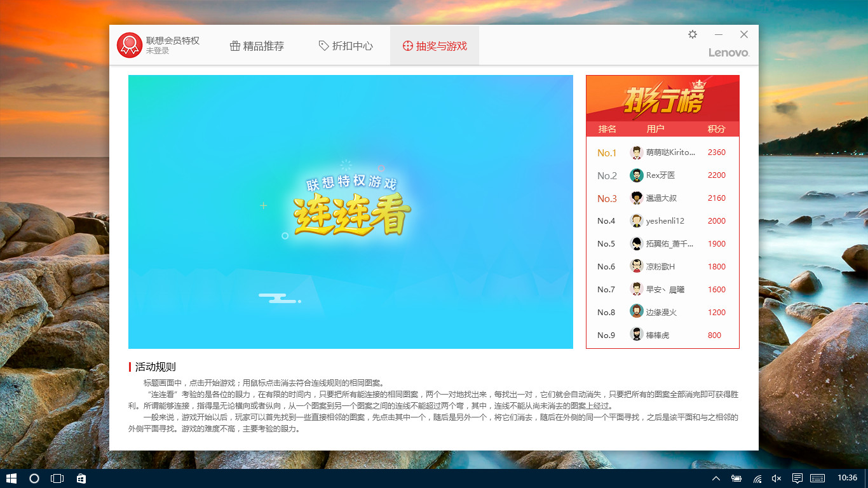This screenshot has height=488, width=868.
Task: Select the No.1 rank label
Action: [x=607, y=153]
